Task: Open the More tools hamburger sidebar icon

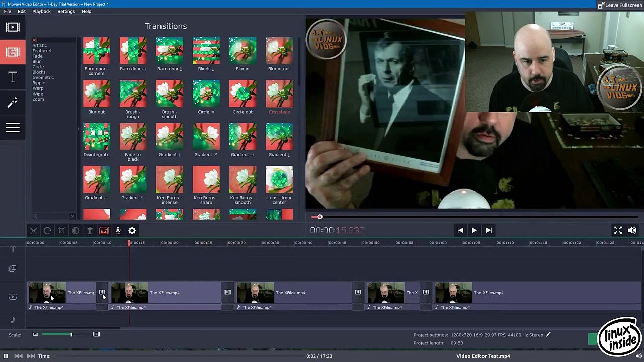Action: point(13,128)
